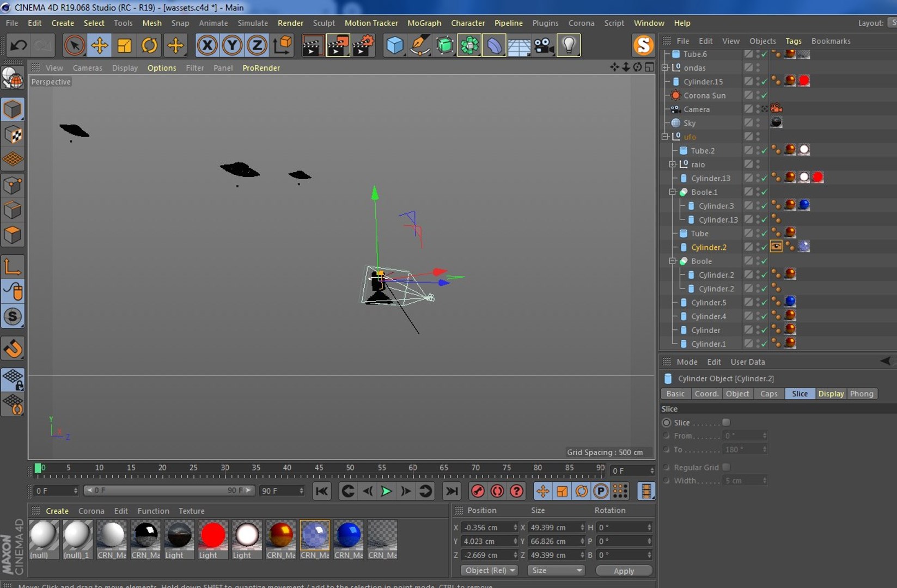
Task: Enable Axis mode L icon
Action: point(13,266)
